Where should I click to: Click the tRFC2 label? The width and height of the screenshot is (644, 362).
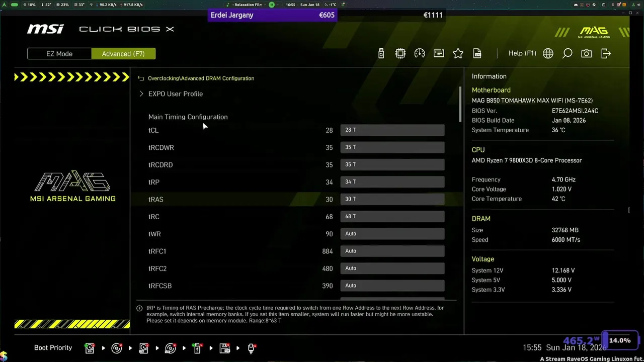[x=157, y=268]
